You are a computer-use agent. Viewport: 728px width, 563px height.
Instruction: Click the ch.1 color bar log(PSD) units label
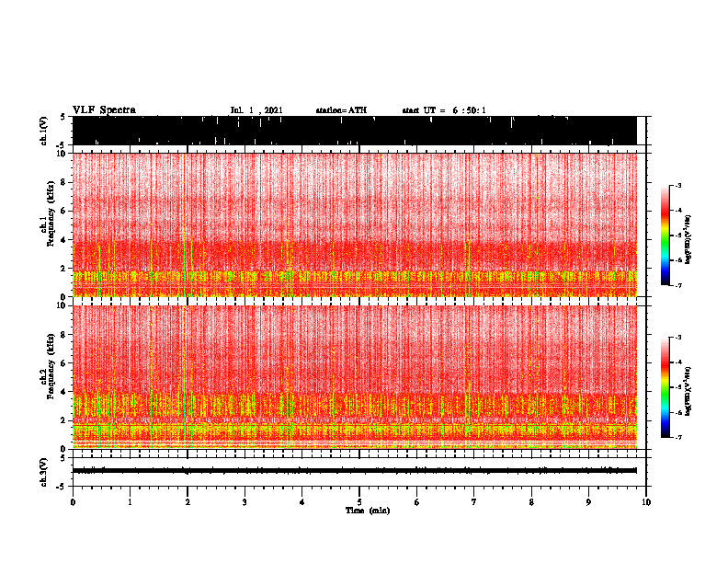(688, 240)
